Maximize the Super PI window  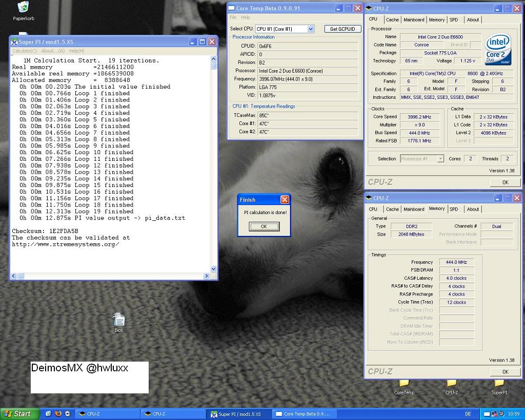tap(202, 41)
